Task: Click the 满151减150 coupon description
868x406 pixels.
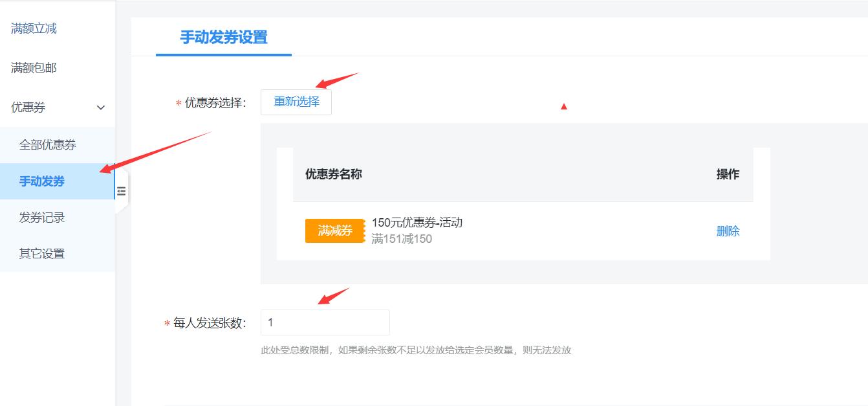Action: 402,239
